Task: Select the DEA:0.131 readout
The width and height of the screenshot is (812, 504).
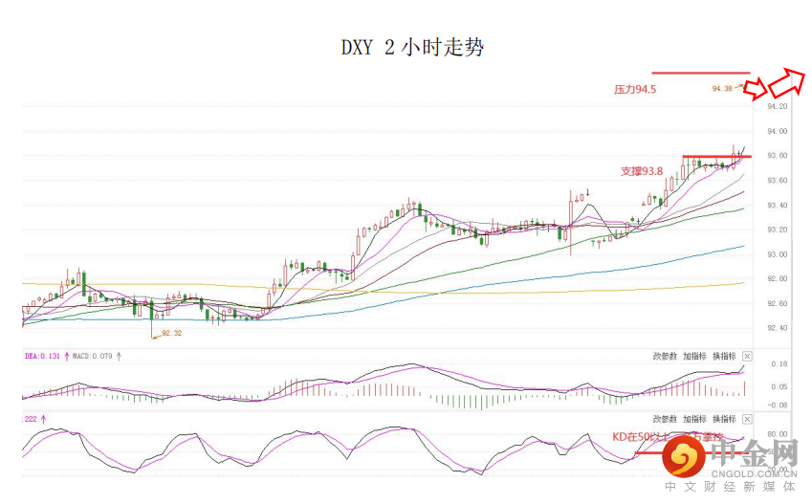Action: coord(42,357)
